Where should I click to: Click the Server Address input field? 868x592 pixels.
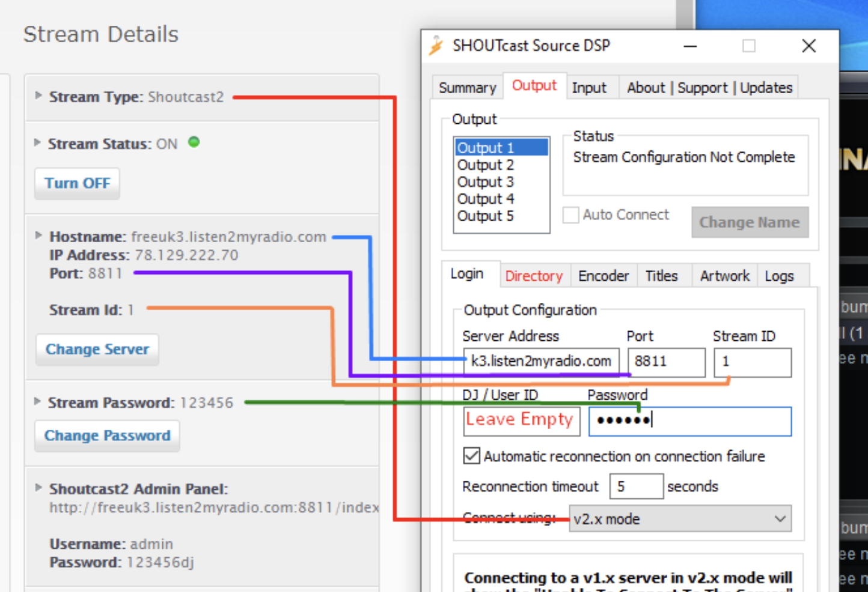[x=541, y=362]
